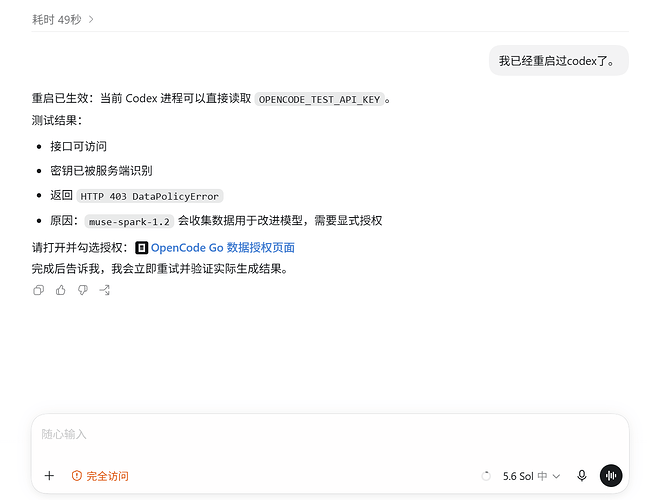Open the 5.6 Sol 中 model selector
The height and width of the screenshot is (500, 647).
coord(531,476)
